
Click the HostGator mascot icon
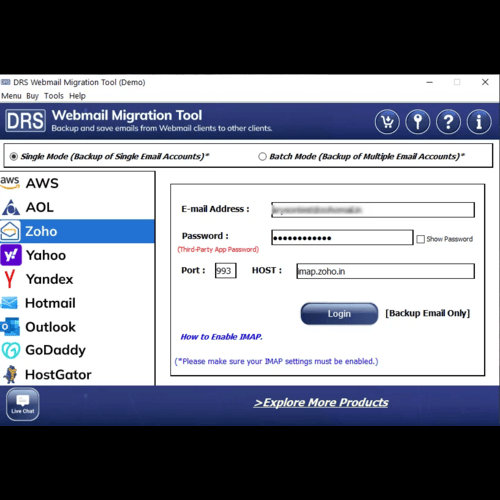coord(11,374)
